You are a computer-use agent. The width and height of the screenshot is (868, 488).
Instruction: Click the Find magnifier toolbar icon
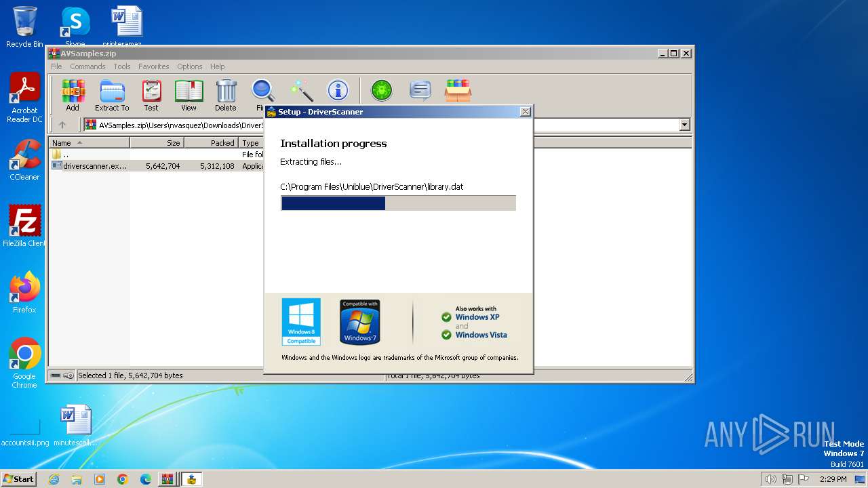coord(262,90)
